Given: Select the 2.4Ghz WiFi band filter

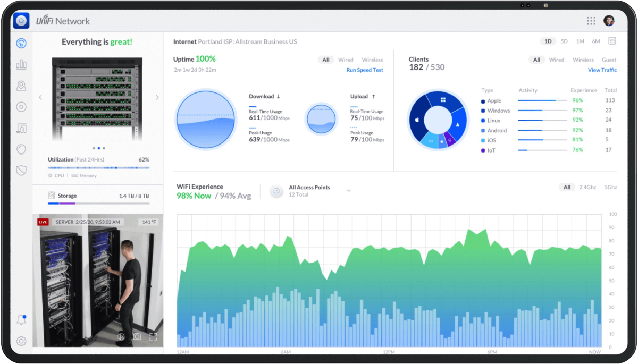Looking at the screenshot, I should point(587,187).
